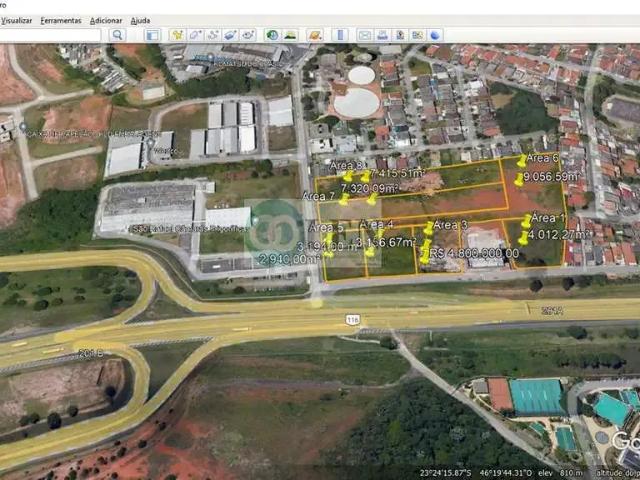
Task: Toggle sunlight across the landscape icon
Action: click(x=291, y=35)
